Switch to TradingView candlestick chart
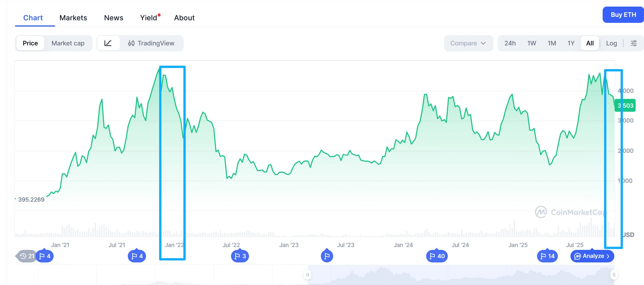644x285 pixels. pyautogui.click(x=152, y=43)
